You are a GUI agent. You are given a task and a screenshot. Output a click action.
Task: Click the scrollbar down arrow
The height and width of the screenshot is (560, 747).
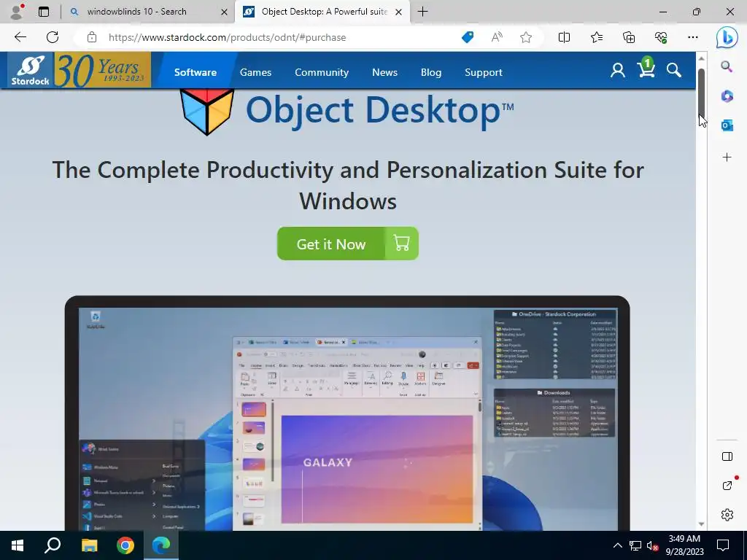pos(701,524)
